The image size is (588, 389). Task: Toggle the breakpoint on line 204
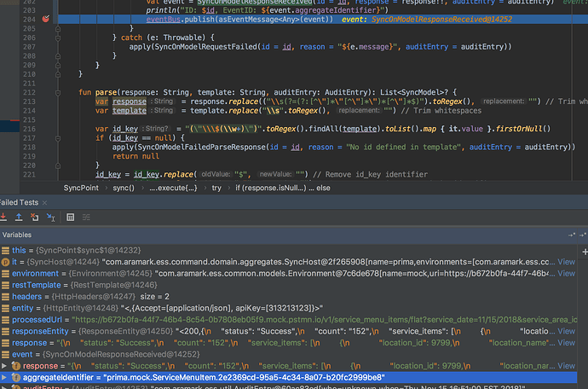(x=46, y=19)
